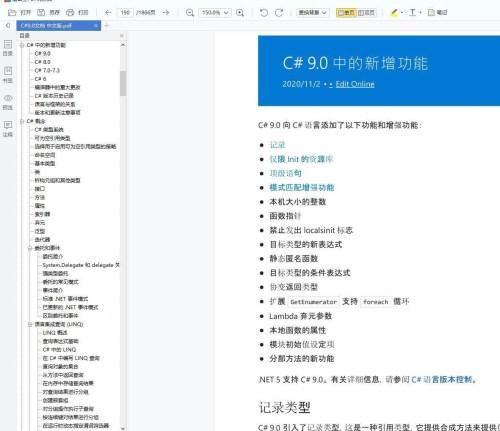Collapse the sidebar with the left chevron
The height and width of the screenshot is (431, 500).
(x=7, y=25)
